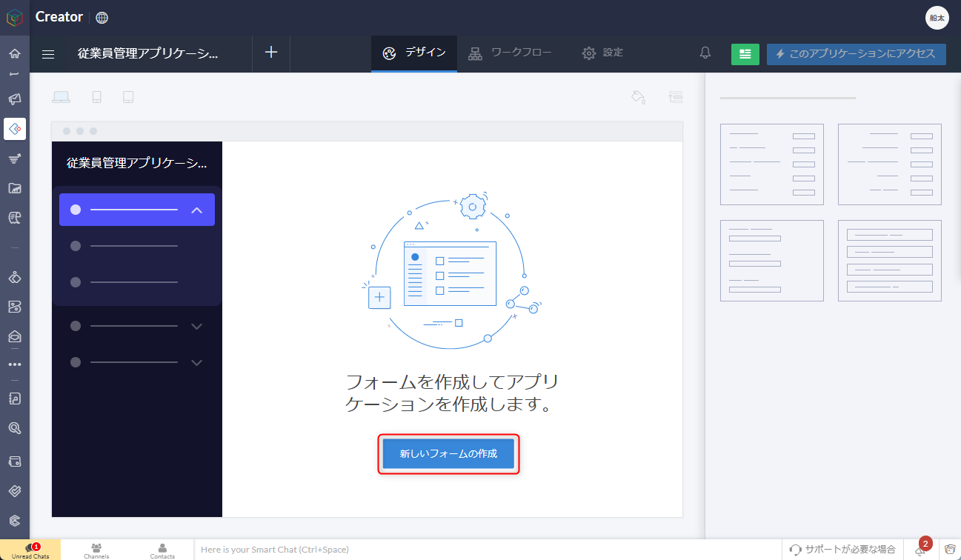Screen dimensions: 961x560
Task: Open the paint bucket theme icon
Action: pos(638,97)
